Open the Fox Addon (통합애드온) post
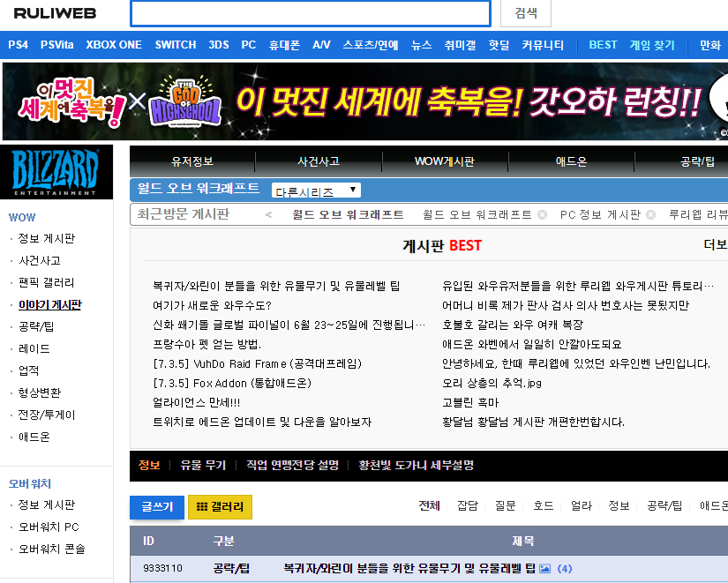Viewport: 728px width, 583px height. pyautogui.click(x=232, y=384)
